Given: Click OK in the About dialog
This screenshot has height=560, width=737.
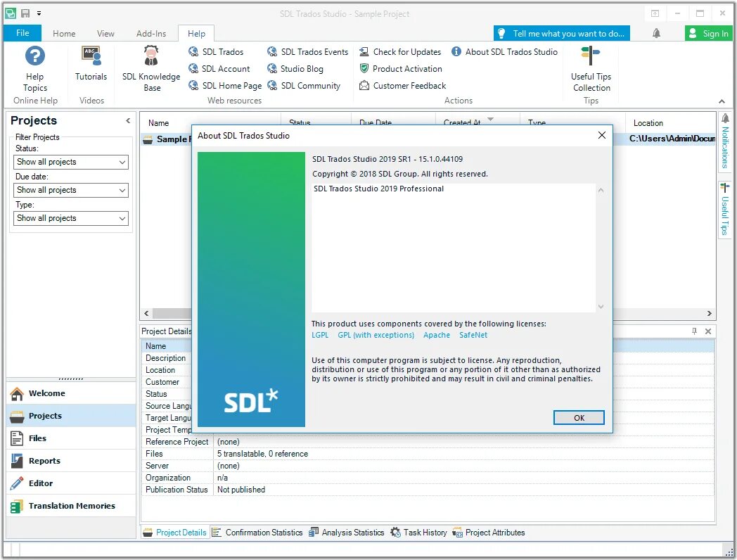Looking at the screenshot, I should click(x=579, y=417).
